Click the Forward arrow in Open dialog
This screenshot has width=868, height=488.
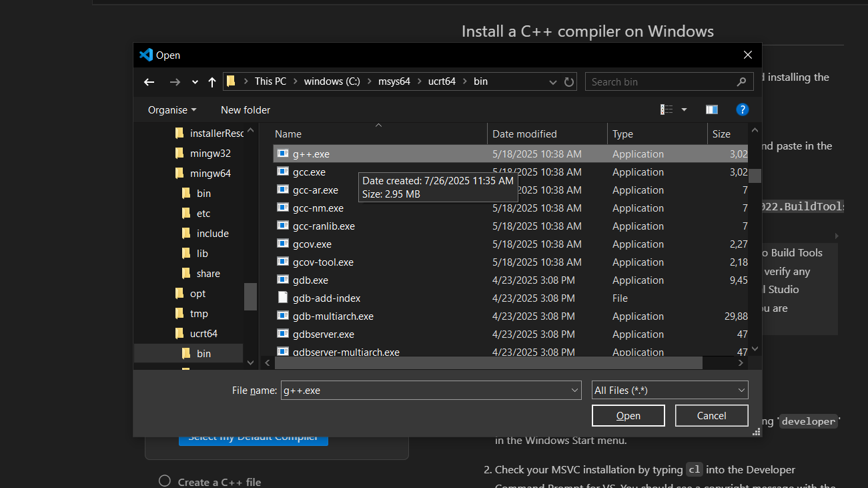click(175, 82)
